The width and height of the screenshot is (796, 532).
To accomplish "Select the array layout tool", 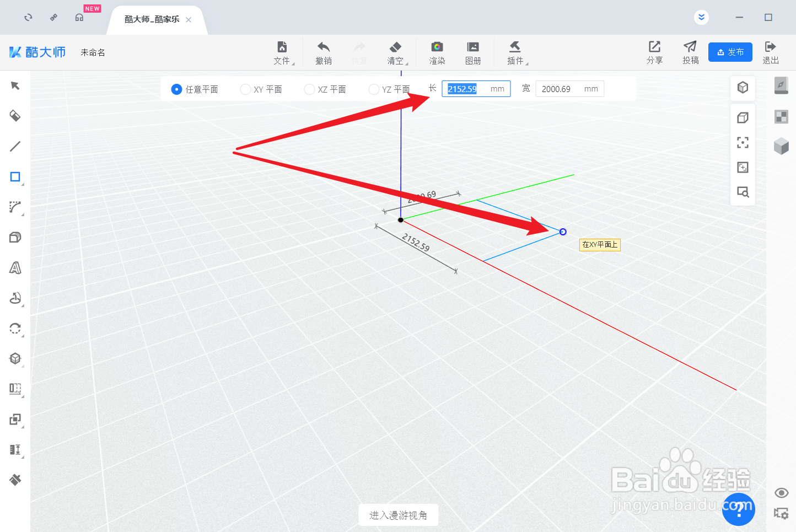I will 15,389.
